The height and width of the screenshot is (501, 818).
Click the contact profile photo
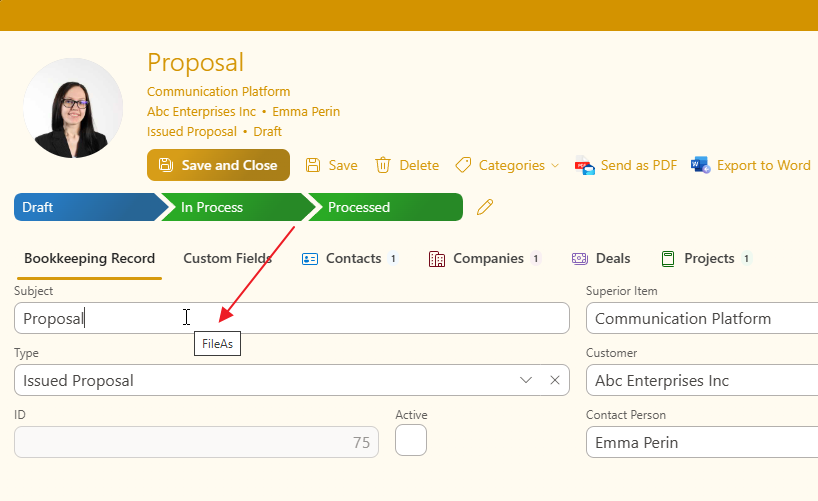[73, 108]
